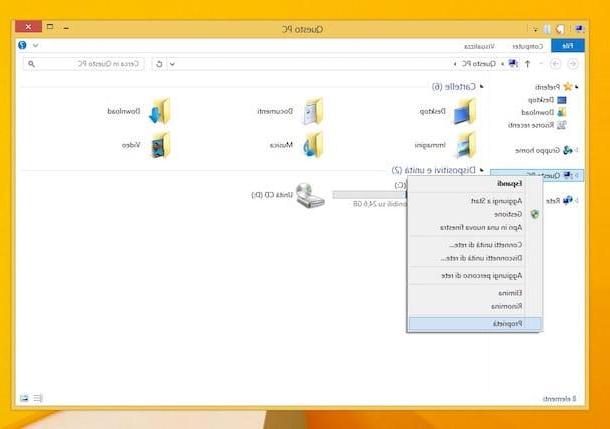The image size is (610, 429).
Task: Open the Customize Quick Access Toolbar dropdown arrow
Action: coord(535,30)
